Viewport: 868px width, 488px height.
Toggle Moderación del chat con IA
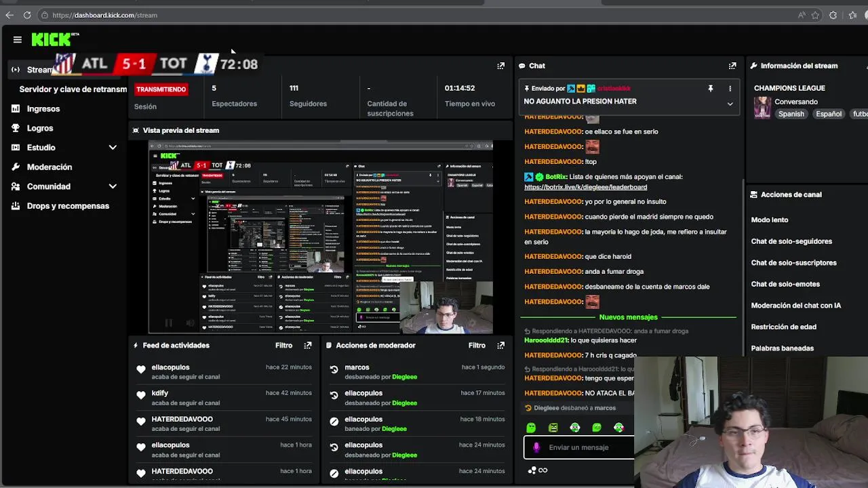(796, 306)
